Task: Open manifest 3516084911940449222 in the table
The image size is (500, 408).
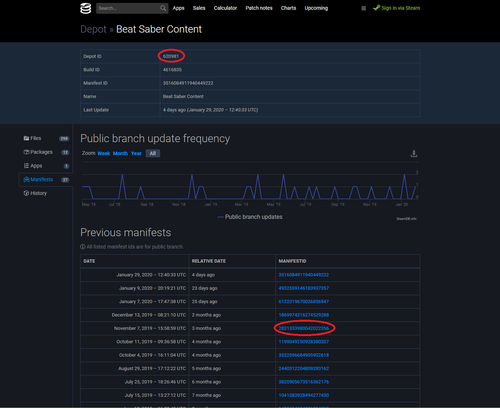Action: pos(304,275)
